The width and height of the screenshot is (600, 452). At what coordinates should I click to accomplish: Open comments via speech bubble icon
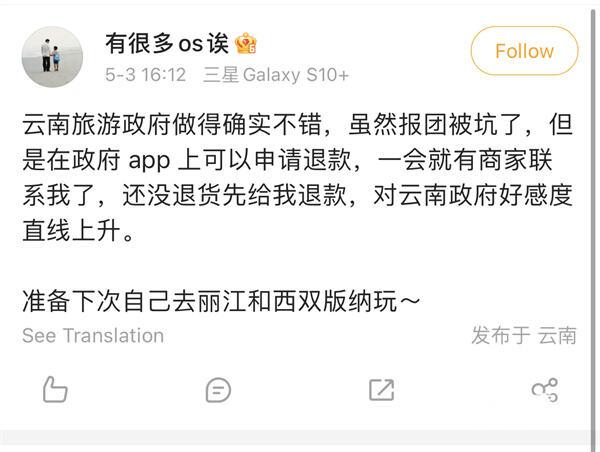click(x=218, y=390)
